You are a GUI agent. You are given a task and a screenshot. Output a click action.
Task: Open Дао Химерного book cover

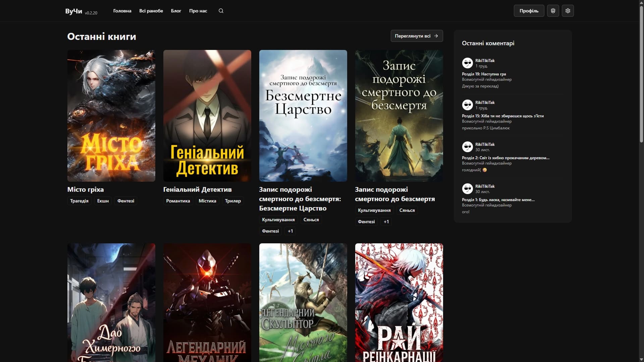point(111,303)
